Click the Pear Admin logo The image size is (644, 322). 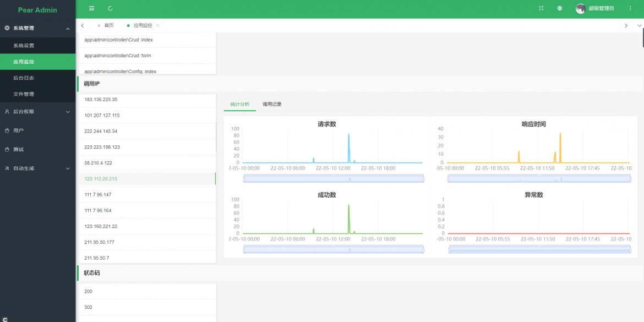point(38,10)
